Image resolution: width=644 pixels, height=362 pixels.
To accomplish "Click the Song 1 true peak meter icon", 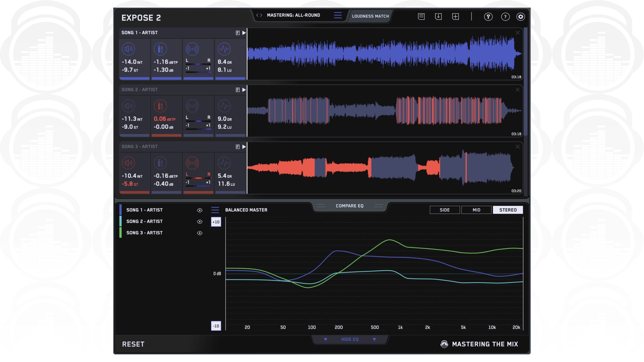I will coord(160,49).
